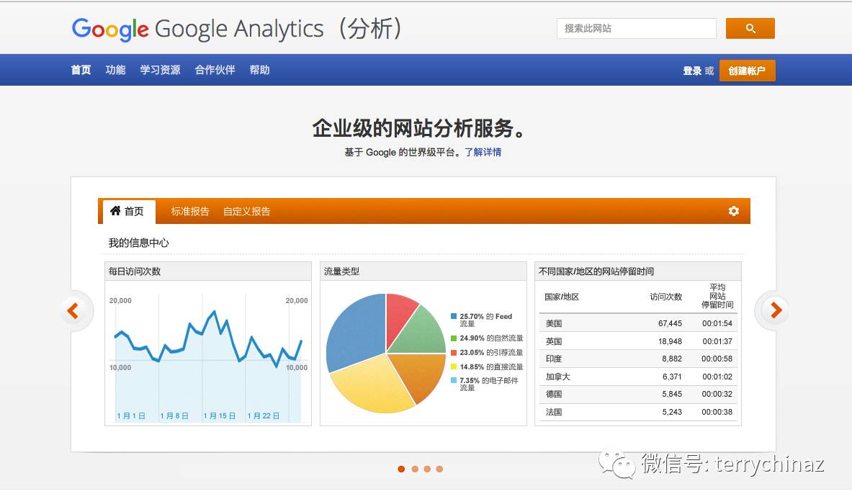
Task: Click the 67,445 visits value
Action: pos(670,323)
